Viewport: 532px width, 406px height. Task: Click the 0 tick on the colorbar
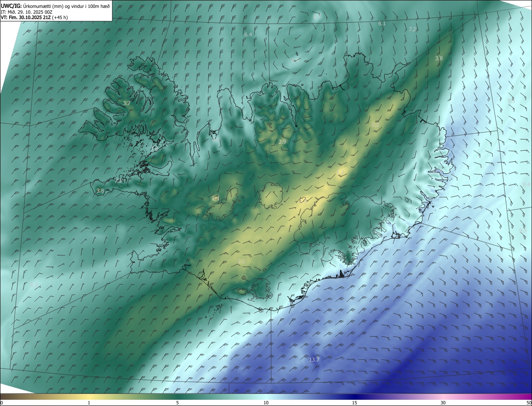point(2,403)
